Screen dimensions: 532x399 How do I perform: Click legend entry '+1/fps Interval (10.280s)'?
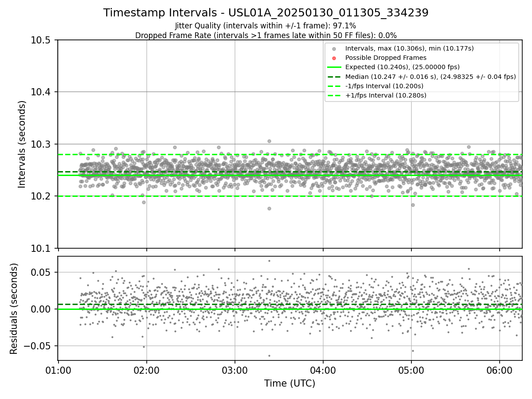pyautogui.click(x=386, y=95)
